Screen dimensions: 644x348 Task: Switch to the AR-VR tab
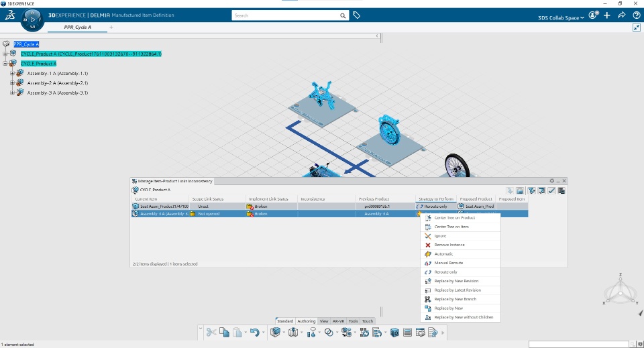338,321
